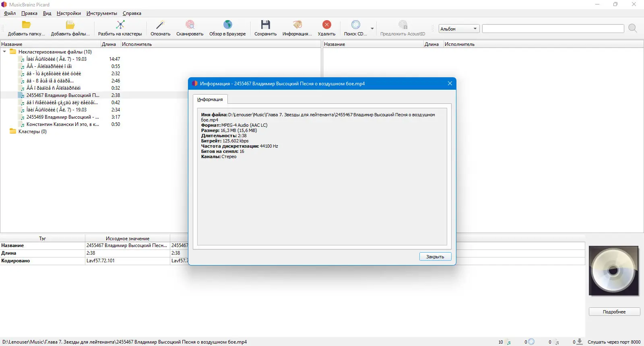Image resolution: width=644 pixels, height=346 pixels.
Task: Click the Исполнитель column header in right pane
Action: click(x=543, y=44)
